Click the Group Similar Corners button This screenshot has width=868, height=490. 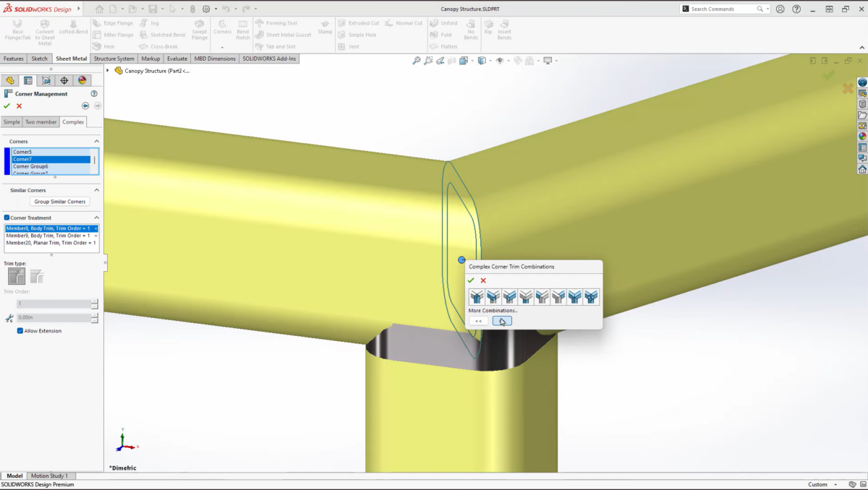click(60, 202)
